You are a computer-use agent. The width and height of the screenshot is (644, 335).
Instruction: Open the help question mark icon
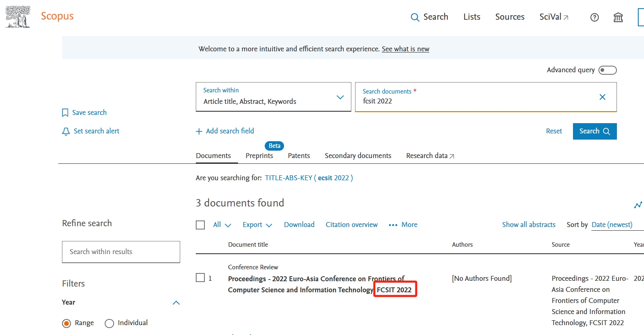click(594, 17)
